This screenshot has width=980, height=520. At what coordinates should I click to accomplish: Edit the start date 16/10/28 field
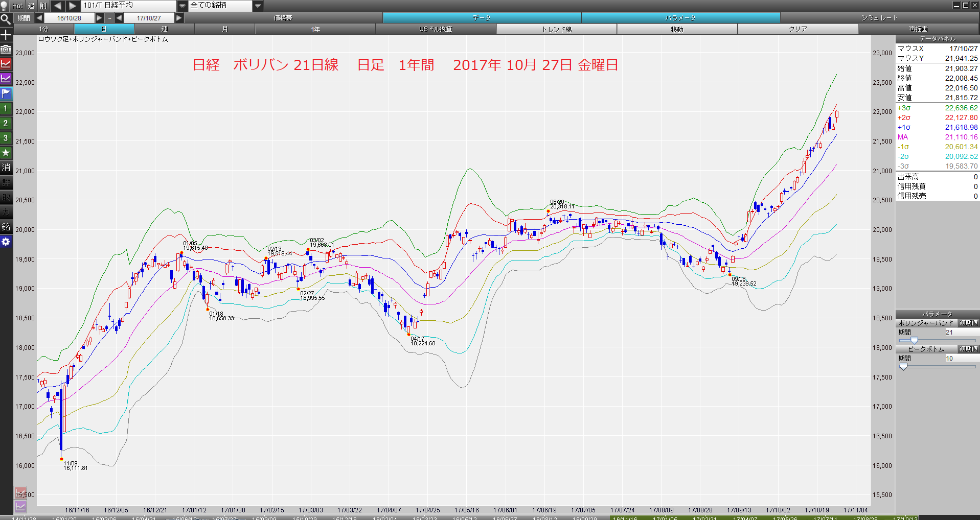point(69,18)
